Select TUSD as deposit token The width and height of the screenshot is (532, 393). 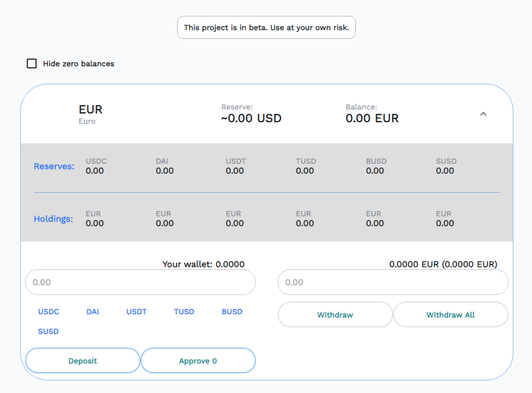[184, 312]
